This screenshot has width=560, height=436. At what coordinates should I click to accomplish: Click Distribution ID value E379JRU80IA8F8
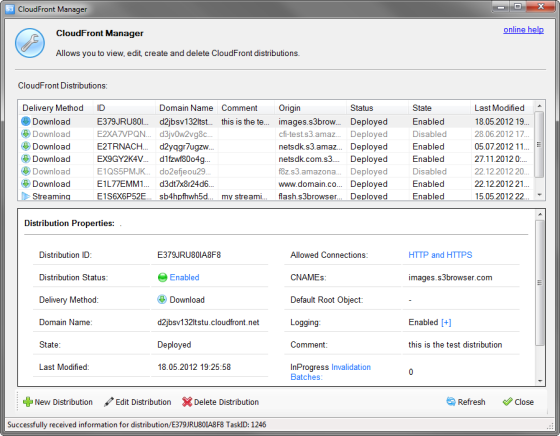pyautogui.click(x=189, y=255)
